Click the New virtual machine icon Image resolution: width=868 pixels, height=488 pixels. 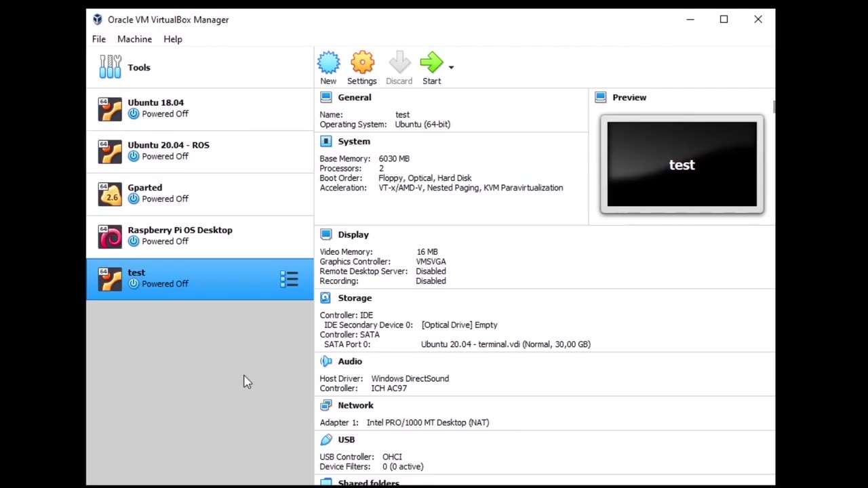point(328,63)
